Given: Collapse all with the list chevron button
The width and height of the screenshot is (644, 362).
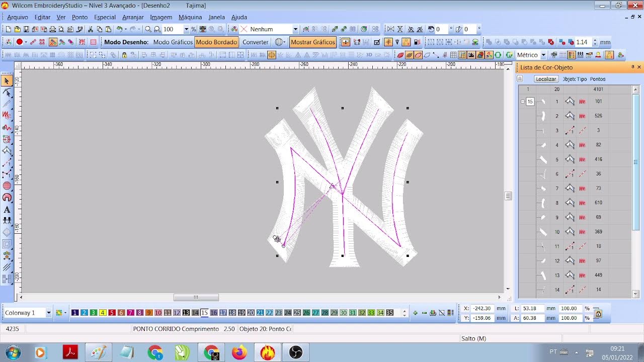Looking at the screenshot, I should (520, 79).
